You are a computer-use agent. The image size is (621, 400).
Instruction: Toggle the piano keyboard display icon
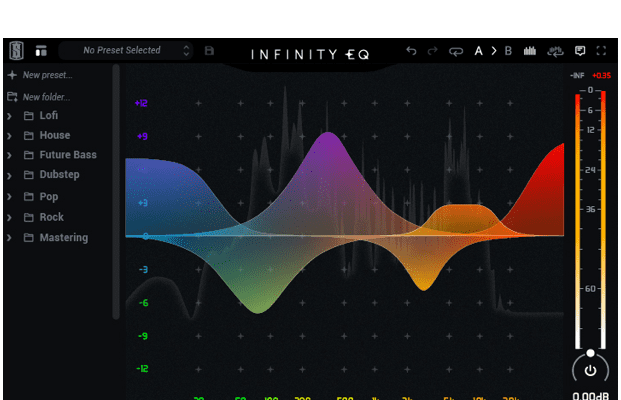pyautogui.click(x=531, y=50)
